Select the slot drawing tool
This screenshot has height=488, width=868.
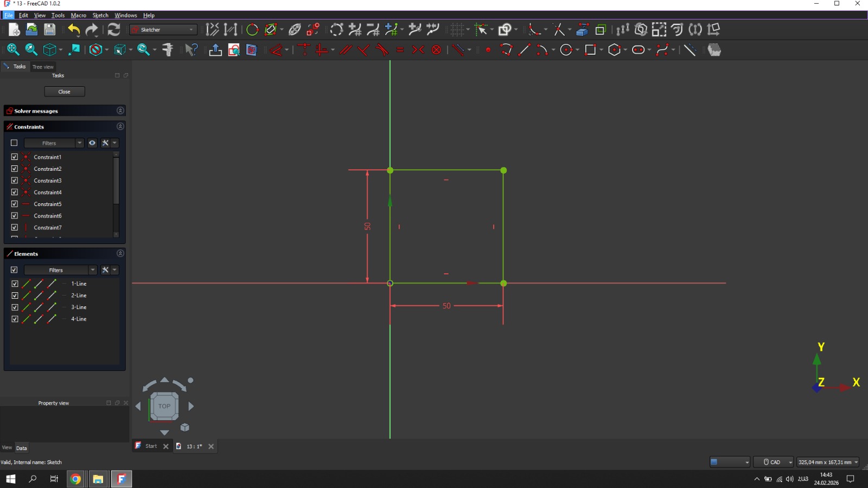(x=639, y=50)
